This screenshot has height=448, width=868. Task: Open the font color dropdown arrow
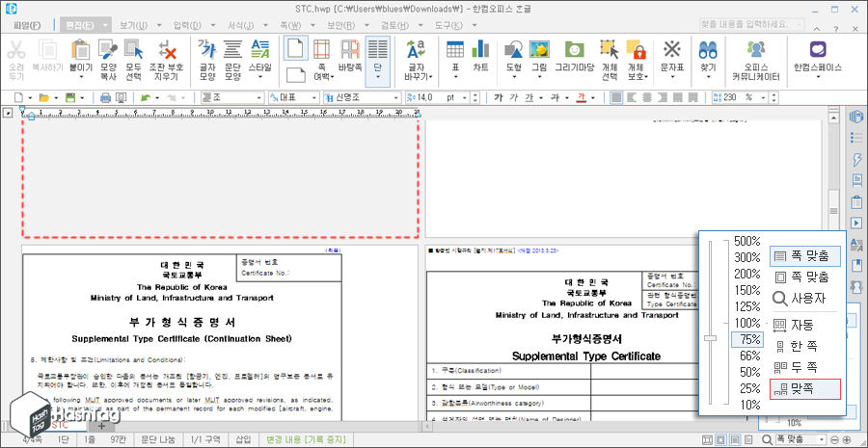[593, 97]
